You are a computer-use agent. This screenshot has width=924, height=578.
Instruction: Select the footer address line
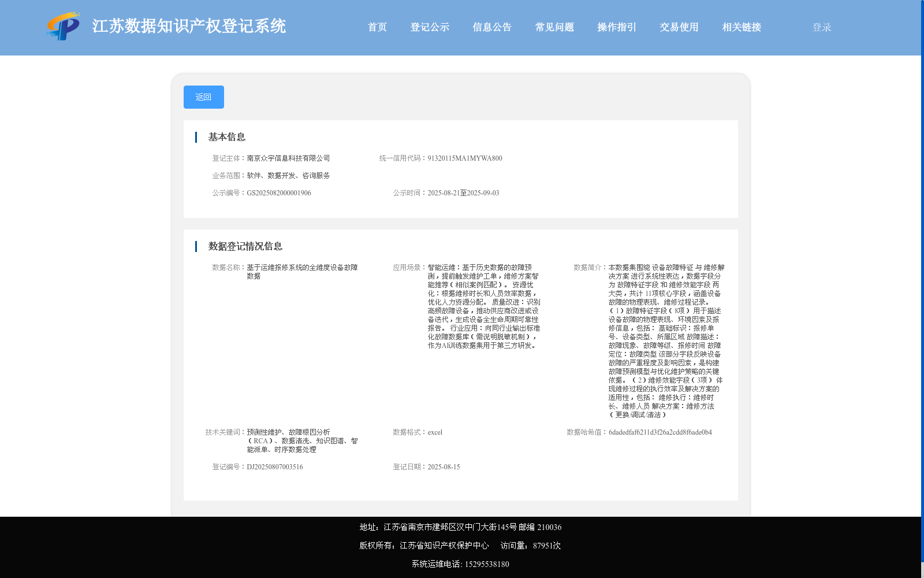pos(460,527)
